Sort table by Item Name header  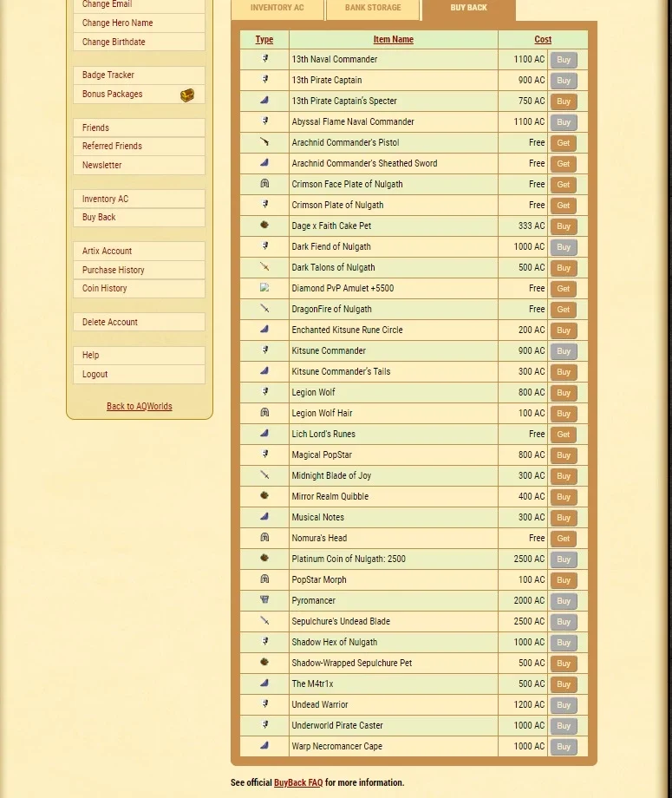(x=394, y=39)
